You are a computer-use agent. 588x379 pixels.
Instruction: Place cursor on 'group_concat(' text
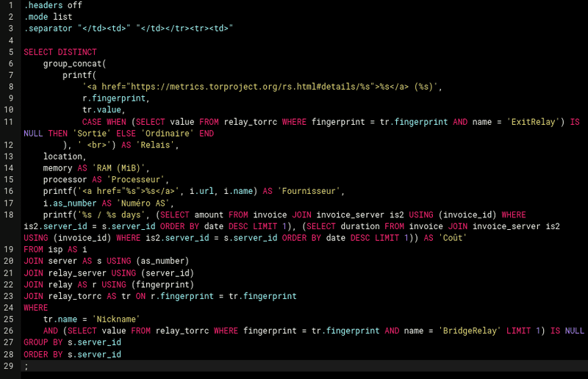coord(75,64)
